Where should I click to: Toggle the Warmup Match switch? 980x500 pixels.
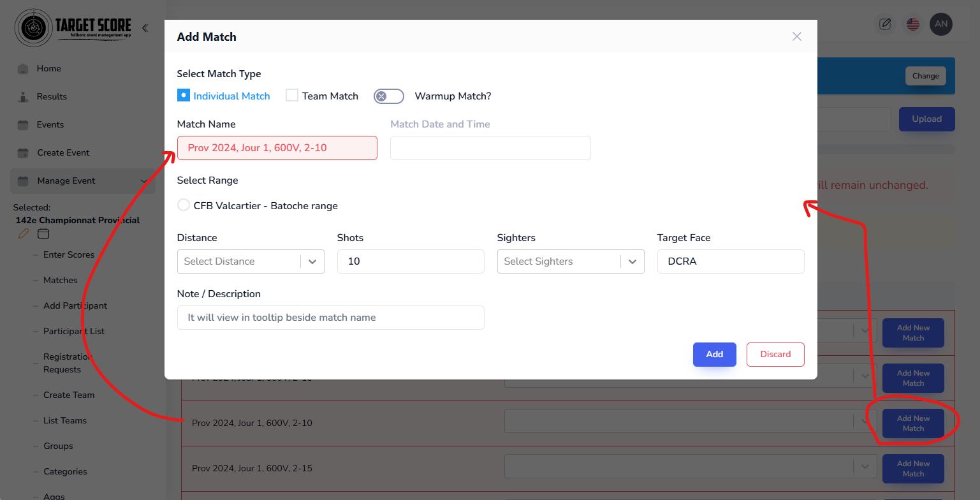pos(389,96)
